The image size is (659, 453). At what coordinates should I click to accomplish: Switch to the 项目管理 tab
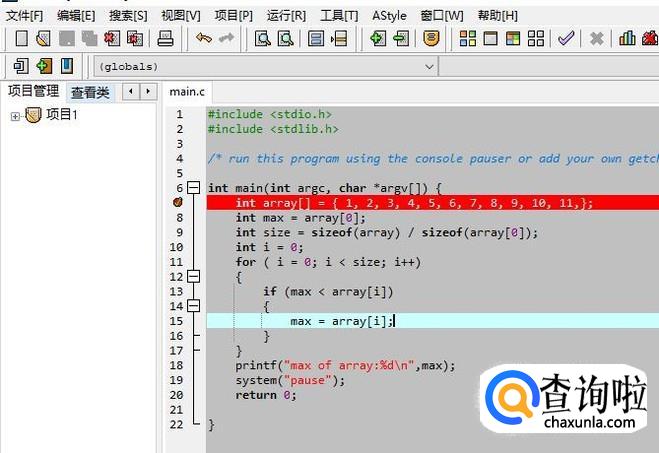point(34,91)
